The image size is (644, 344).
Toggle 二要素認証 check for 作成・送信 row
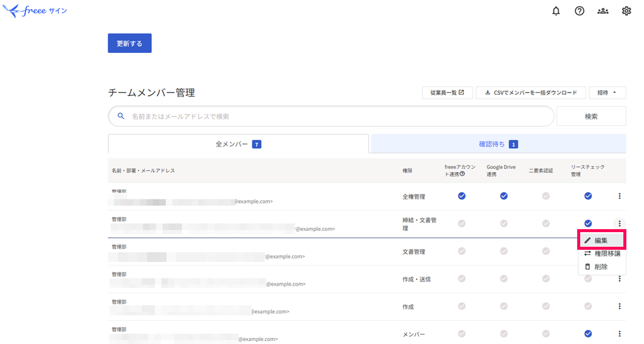coord(546,278)
